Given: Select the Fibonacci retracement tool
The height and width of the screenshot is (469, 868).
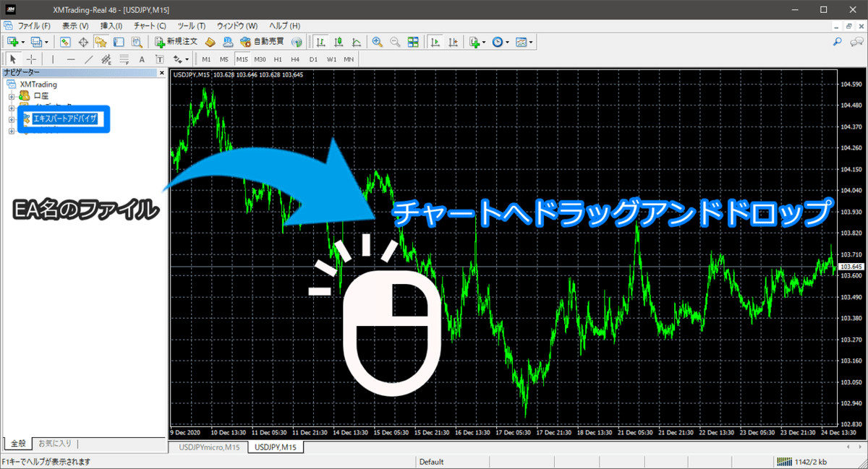Looking at the screenshot, I should pos(124,59).
